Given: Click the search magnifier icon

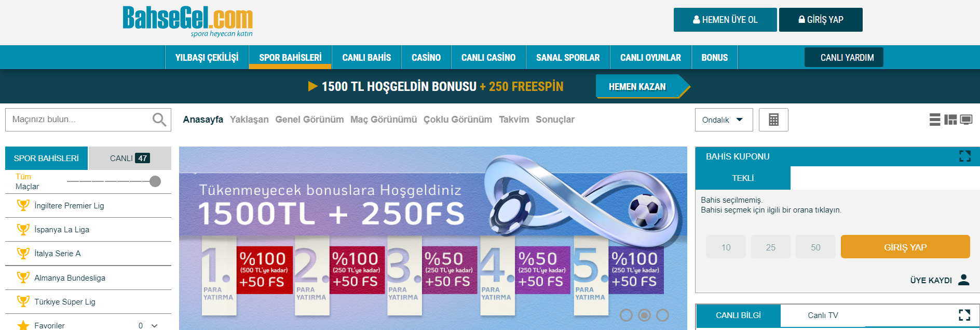Looking at the screenshot, I should point(159,120).
